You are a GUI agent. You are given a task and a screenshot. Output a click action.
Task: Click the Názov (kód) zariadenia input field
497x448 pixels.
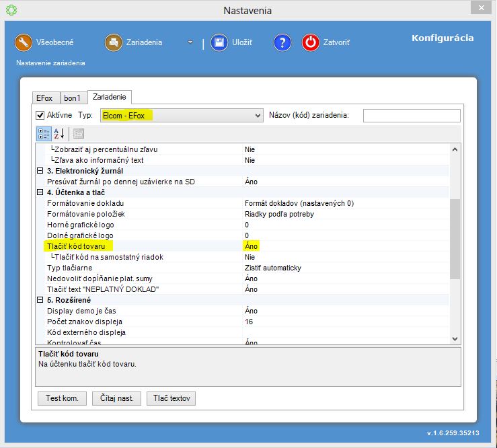(412, 116)
